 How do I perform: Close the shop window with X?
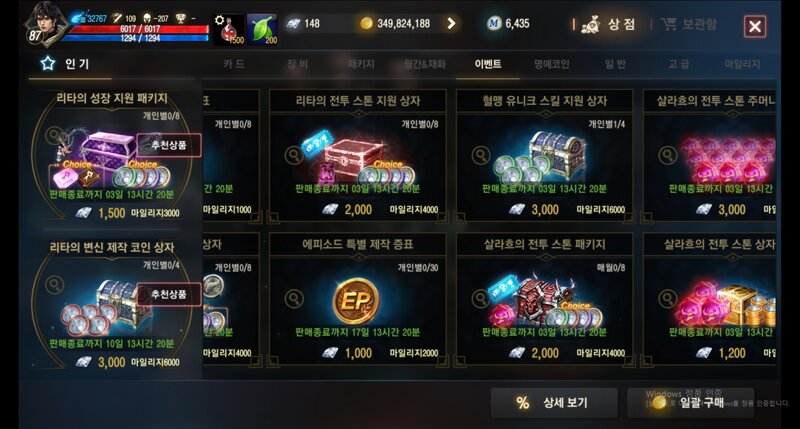[x=755, y=27]
